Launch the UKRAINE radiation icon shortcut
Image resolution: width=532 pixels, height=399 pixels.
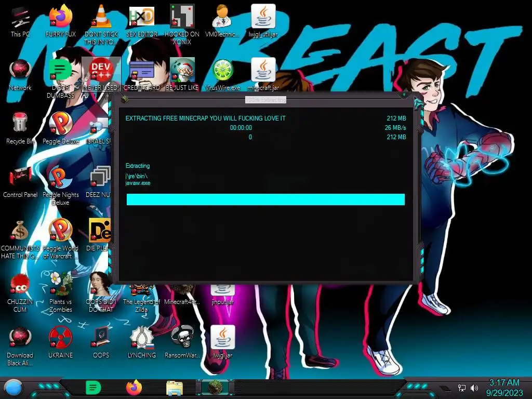tap(60, 343)
